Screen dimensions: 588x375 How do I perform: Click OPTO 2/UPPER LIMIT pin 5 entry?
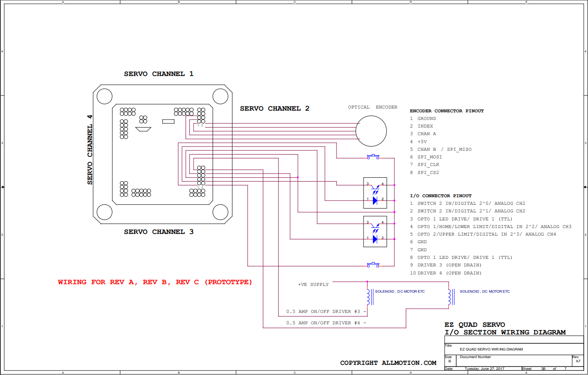483,234
